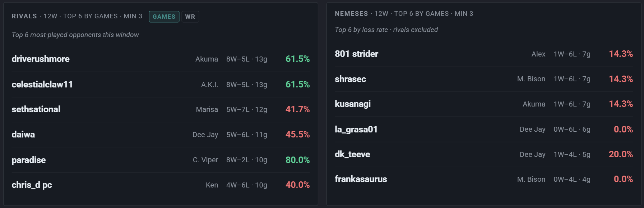644x208 pixels.
Task: Open driverushmore rival profile
Action: pyautogui.click(x=161, y=59)
